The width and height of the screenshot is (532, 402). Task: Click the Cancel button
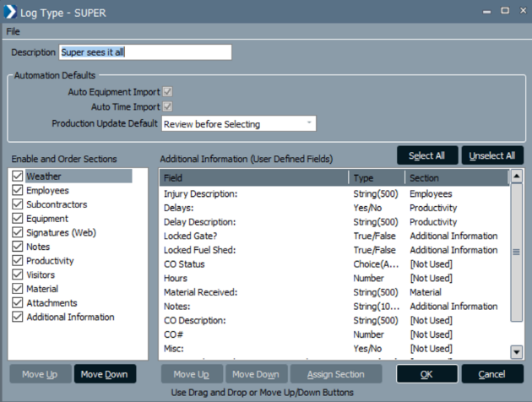[491, 374]
